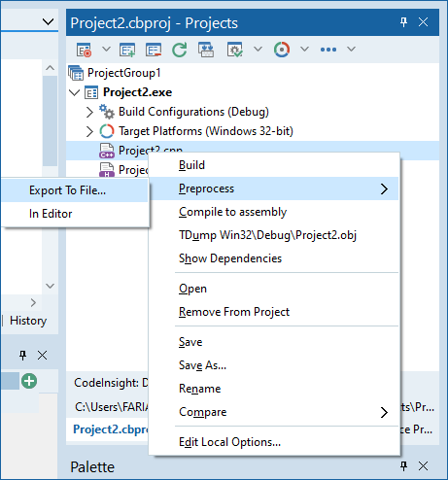Screen dimensions: 448x480
Task: Select ProjectGroup1 in the project tree
Action: [x=124, y=73]
